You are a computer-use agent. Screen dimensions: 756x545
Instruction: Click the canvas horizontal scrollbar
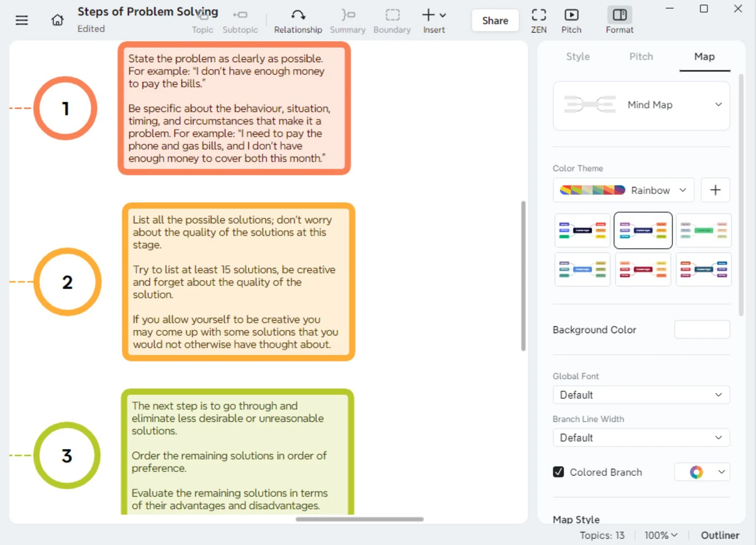tap(359, 519)
